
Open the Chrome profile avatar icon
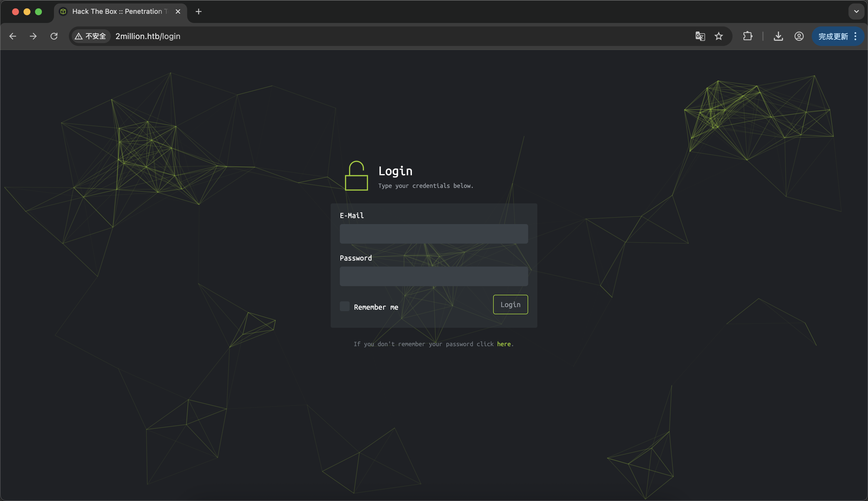(x=799, y=36)
